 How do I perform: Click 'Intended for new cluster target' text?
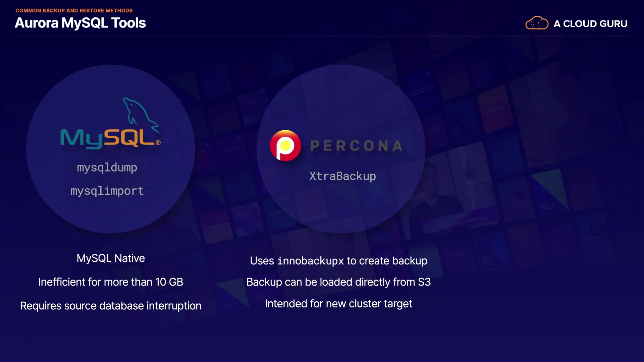338,303
